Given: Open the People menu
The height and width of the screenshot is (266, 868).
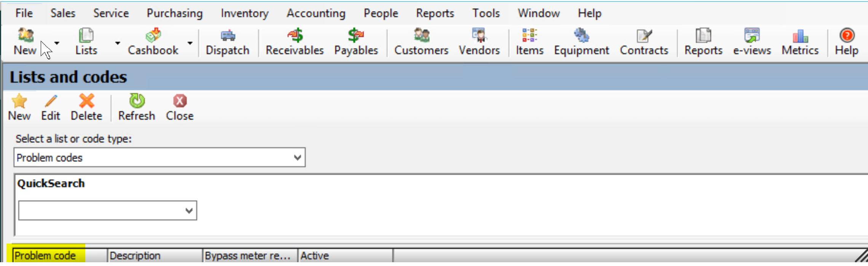Looking at the screenshot, I should coord(381,13).
